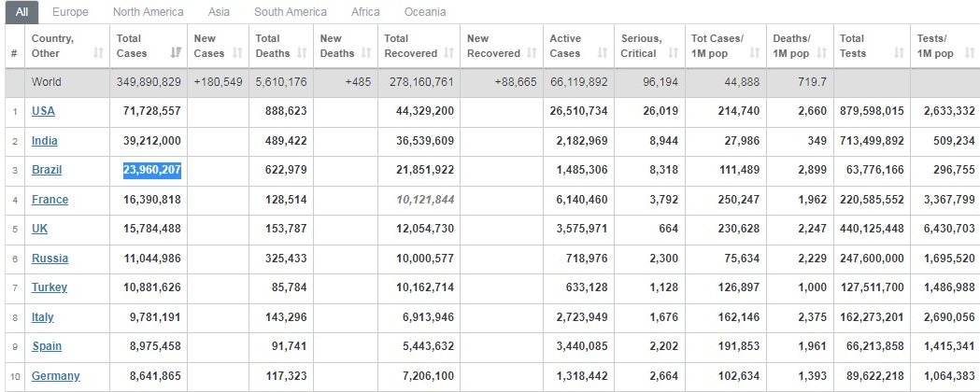Sort by Deaths/1M pop icon
The width and height of the screenshot is (980, 392).
(822, 53)
